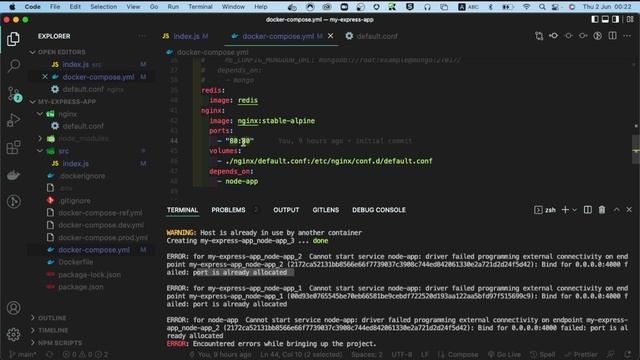The width and height of the screenshot is (640, 360).
Task: Select the GitLens panel tab
Action: click(326, 210)
